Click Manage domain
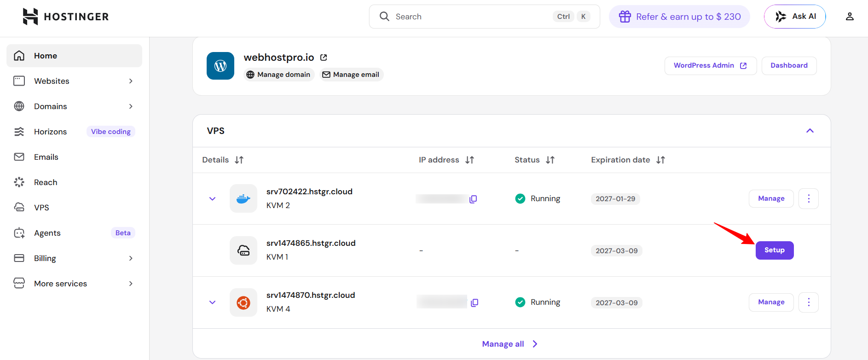 tap(279, 75)
